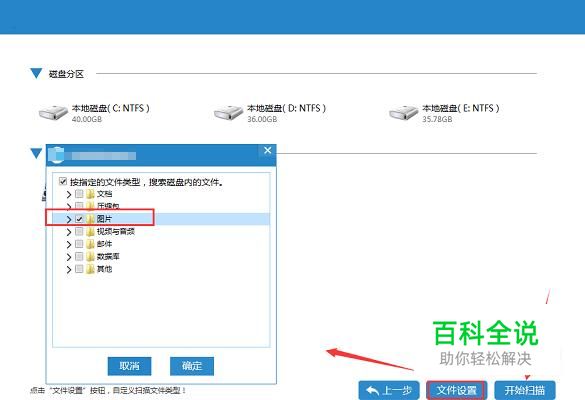Expand the 视频与音频 tree node
This screenshot has height=400, width=585.
click(69, 232)
